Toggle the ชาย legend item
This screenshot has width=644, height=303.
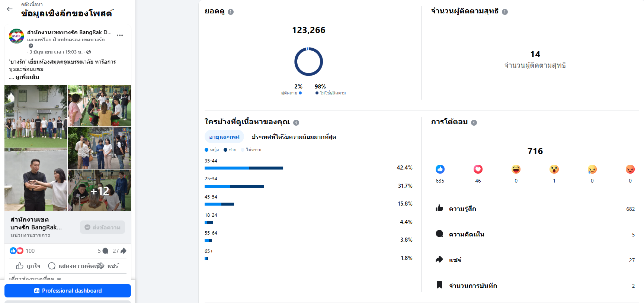click(230, 150)
